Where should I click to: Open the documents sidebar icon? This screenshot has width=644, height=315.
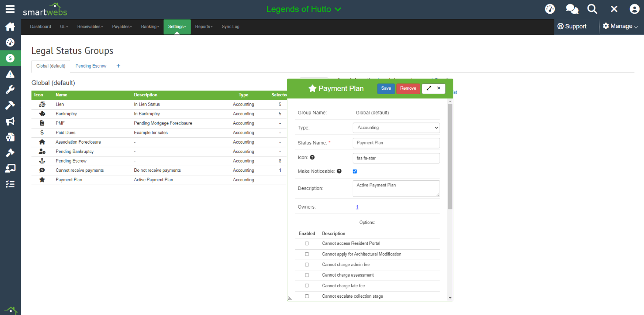tap(10, 137)
